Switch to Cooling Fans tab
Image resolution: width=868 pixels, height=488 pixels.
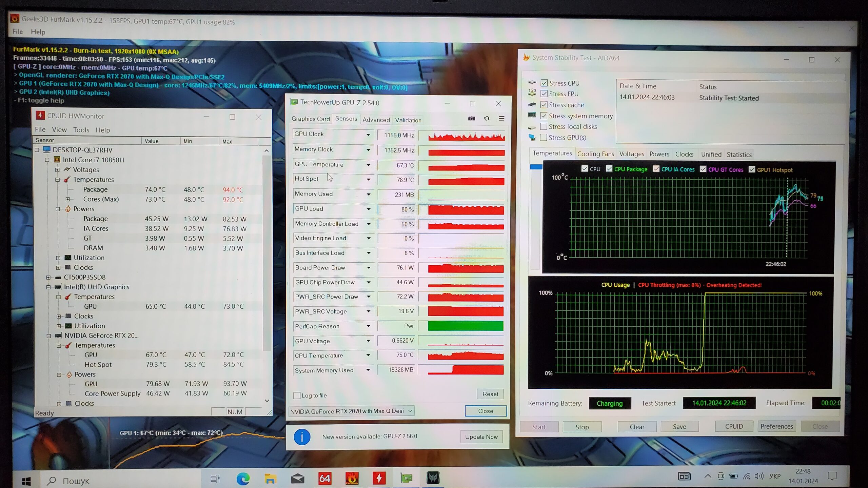click(595, 154)
